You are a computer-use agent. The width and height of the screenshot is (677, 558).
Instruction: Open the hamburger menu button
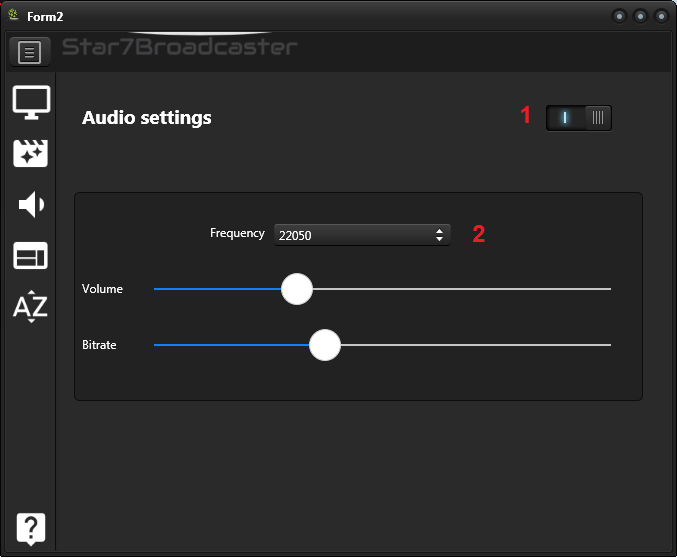[29, 52]
